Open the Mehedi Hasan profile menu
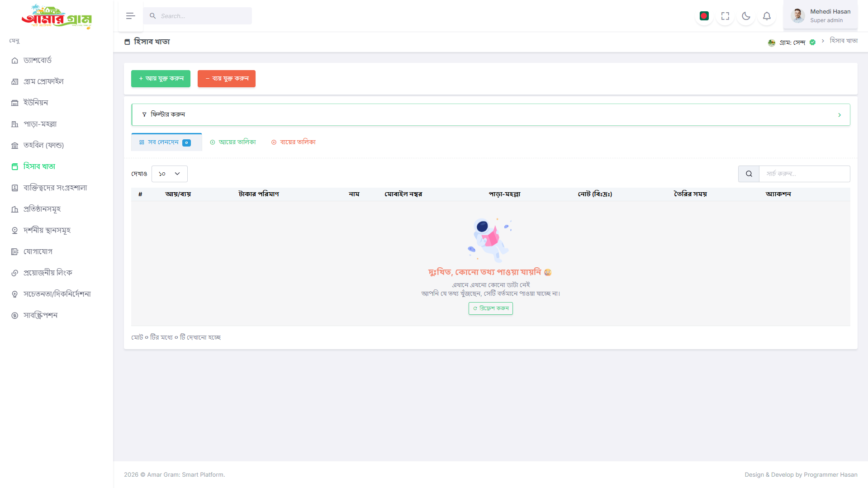The image size is (868, 488). tap(821, 16)
